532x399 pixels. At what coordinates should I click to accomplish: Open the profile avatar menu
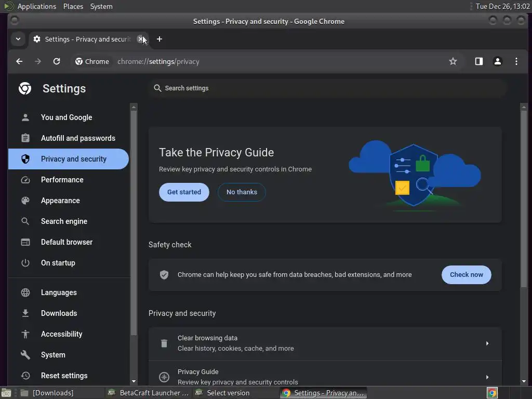point(497,61)
